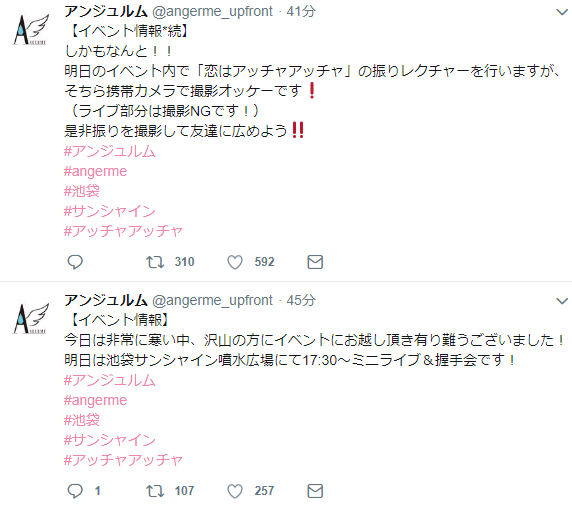Send the 41分 tweet via direct message
This screenshot has height=507, width=572.
tap(315, 262)
